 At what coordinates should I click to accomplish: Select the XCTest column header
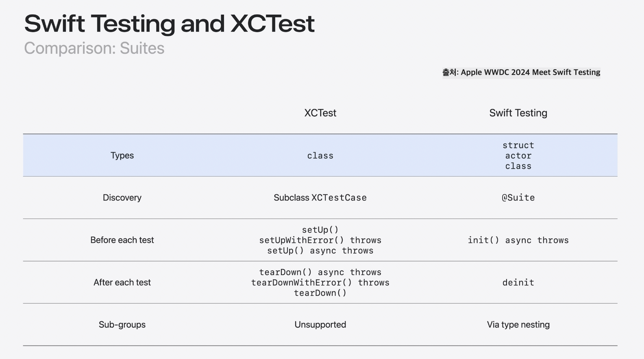(x=320, y=113)
